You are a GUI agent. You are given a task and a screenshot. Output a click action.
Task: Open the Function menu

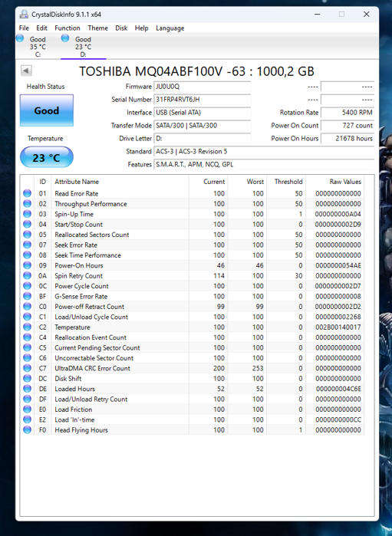pyautogui.click(x=68, y=28)
